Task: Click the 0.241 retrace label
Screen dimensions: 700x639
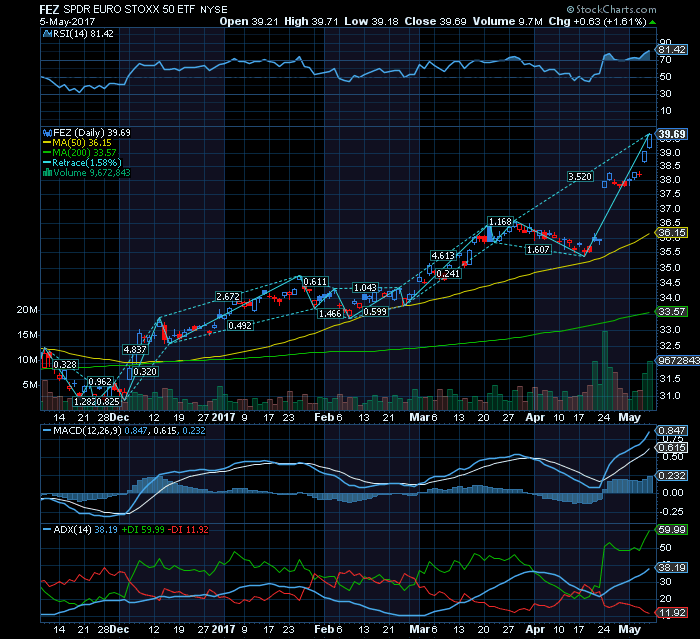Action: pos(448,274)
